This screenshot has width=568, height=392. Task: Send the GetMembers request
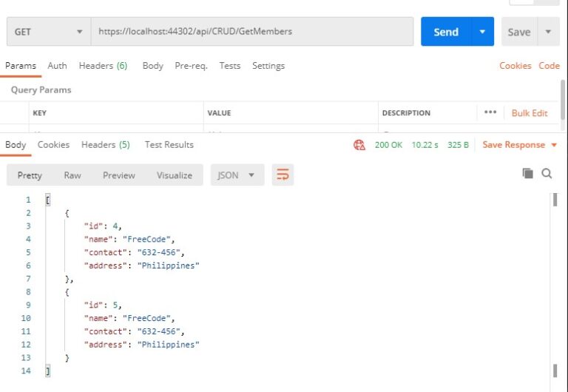[446, 32]
